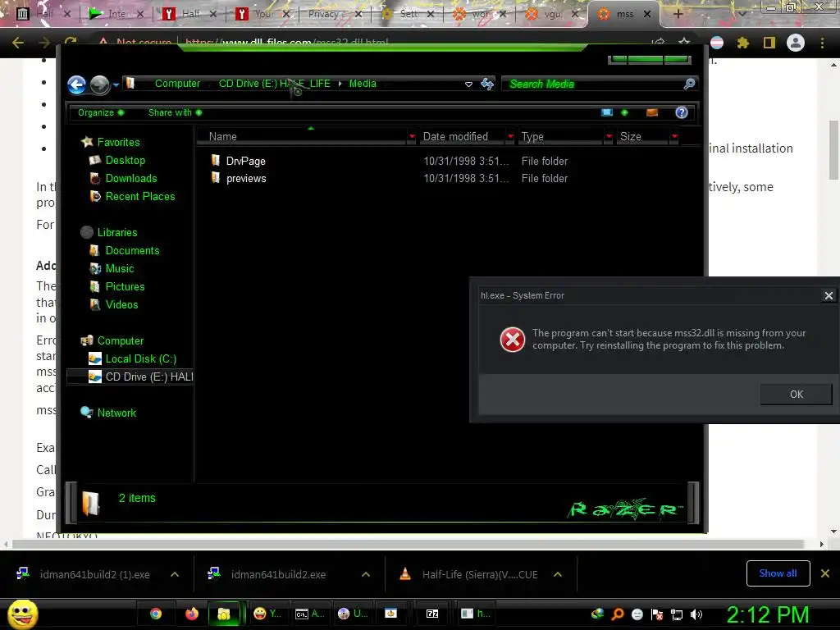The image size is (840, 630).
Task: Click the magnifier icon in Search Media
Action: [x=689, y=84]
